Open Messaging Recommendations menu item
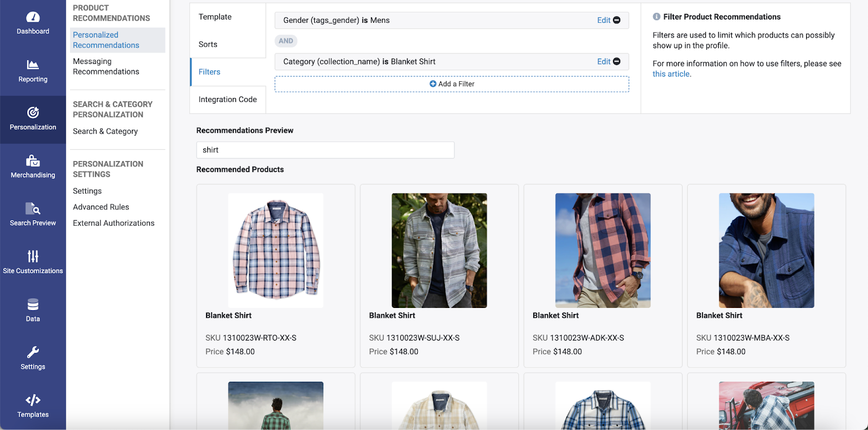 106,67
